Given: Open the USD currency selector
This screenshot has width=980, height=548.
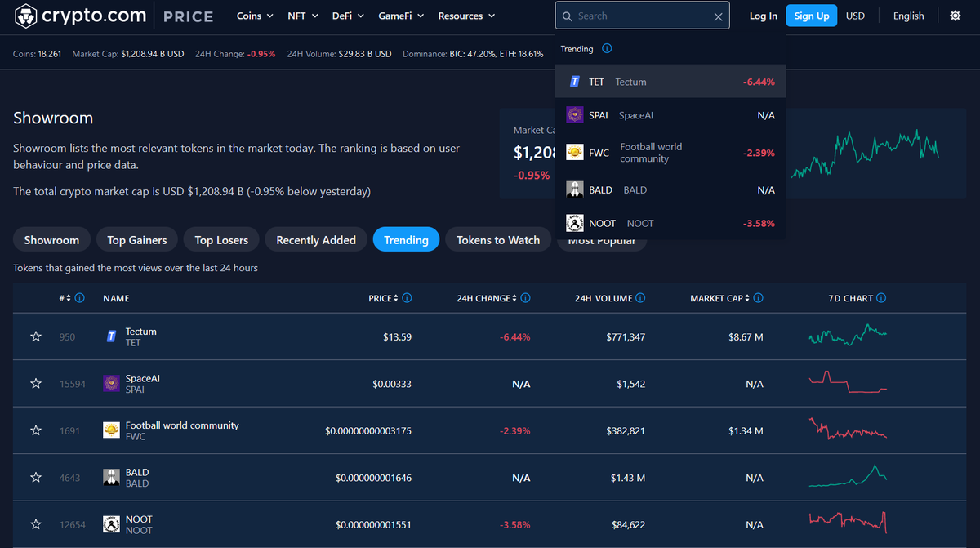Looking at the screenshot, I should point(855,16).
